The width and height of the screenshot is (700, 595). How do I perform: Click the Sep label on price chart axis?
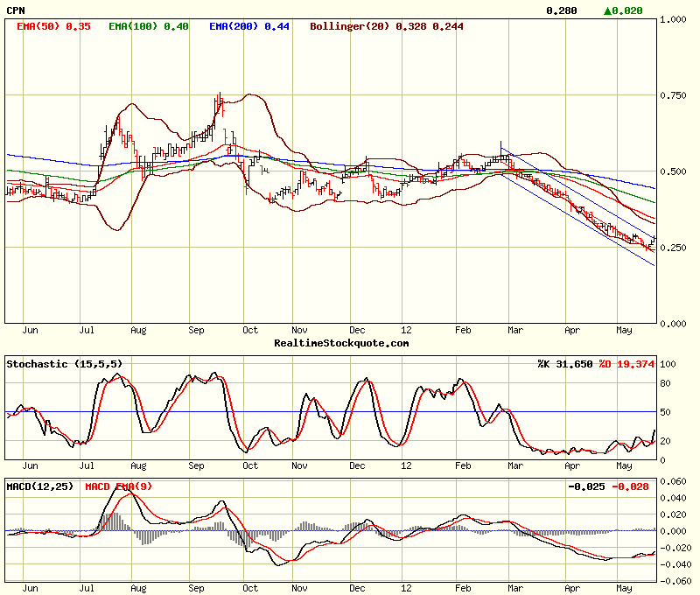tap(198, 331)
